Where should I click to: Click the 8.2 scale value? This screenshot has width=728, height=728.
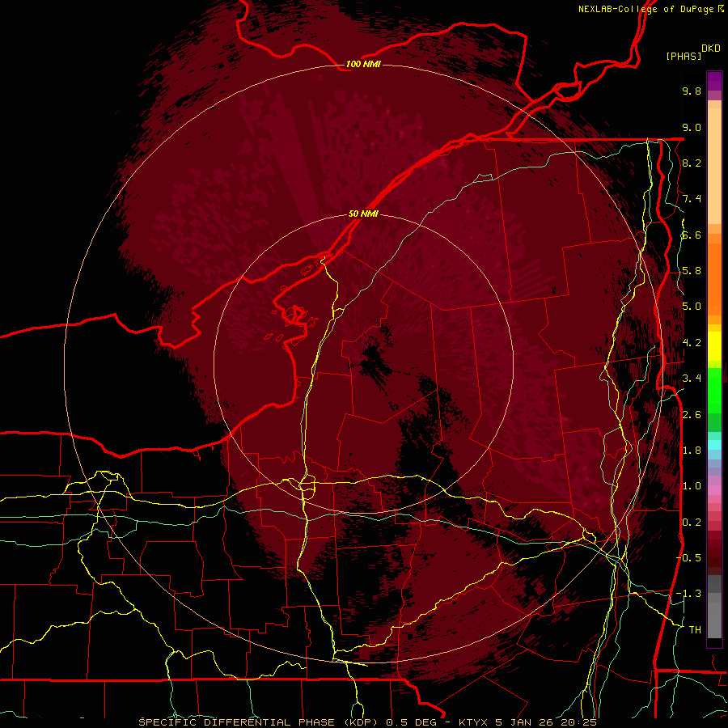(x=692, y=163)
